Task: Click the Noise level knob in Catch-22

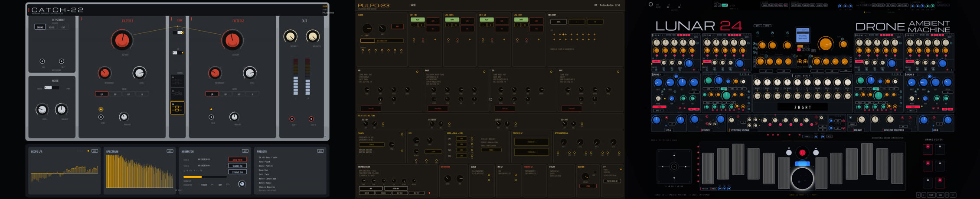Action: pyautogui.click(x=42, y=109)
